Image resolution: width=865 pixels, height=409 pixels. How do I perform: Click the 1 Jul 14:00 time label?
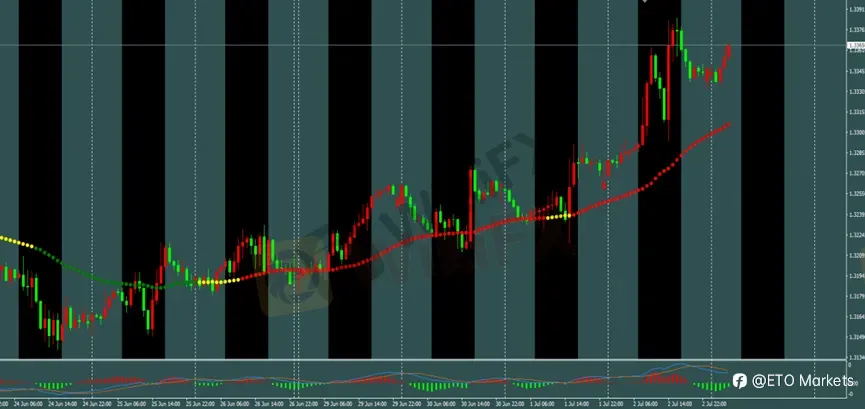tap(576, 404)
